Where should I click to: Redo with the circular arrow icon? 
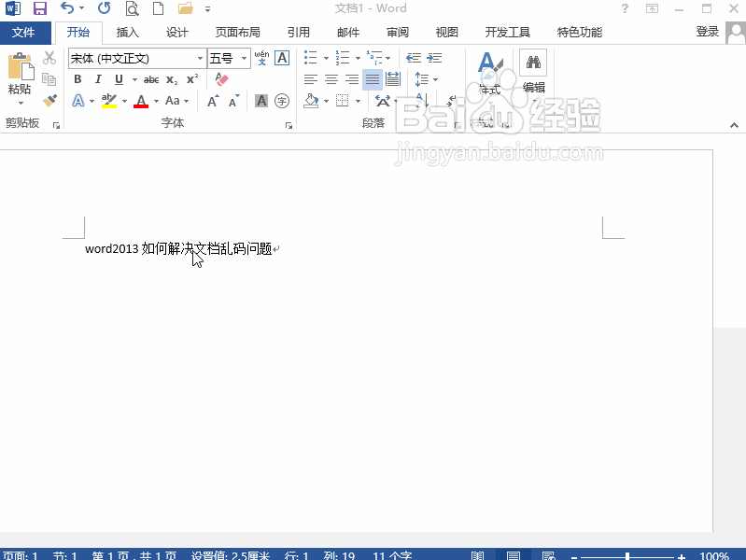coord(104,8)
